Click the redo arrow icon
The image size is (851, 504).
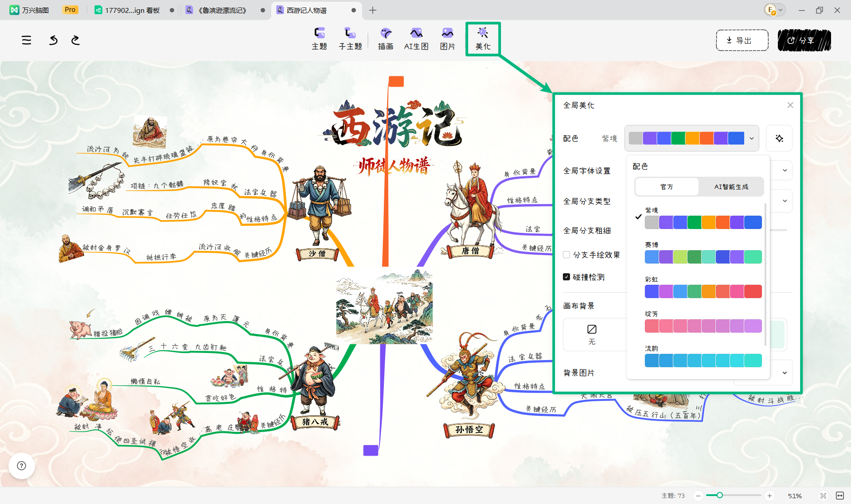(75, 40)
